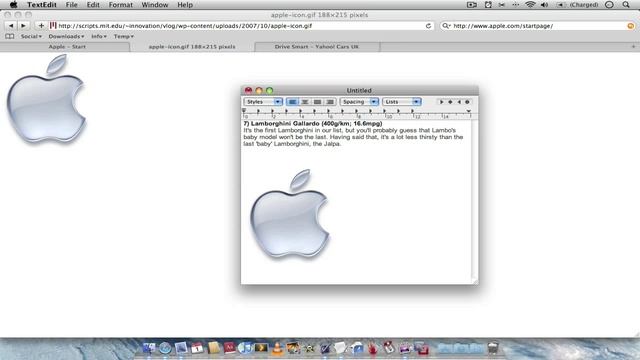Open the Spacing dropdown in TextEdit

point(359,102)
